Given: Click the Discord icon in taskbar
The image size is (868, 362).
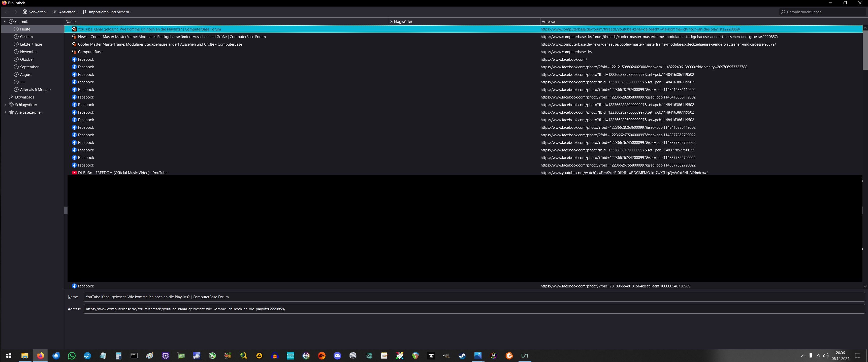Looking at the screenshot, I should (x=337, y=356).
